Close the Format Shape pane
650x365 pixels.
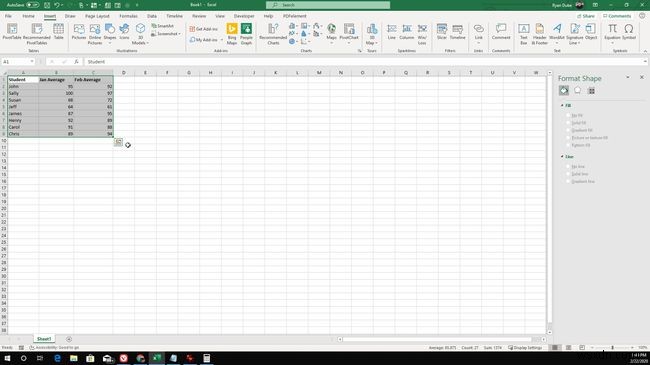tap(642, 77)
